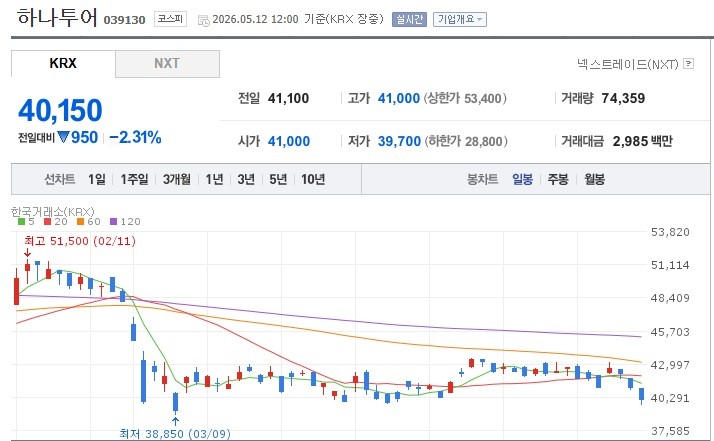714x441 pixels.
Task: Click the 실시간 button
Action: (x=409, y=19)
